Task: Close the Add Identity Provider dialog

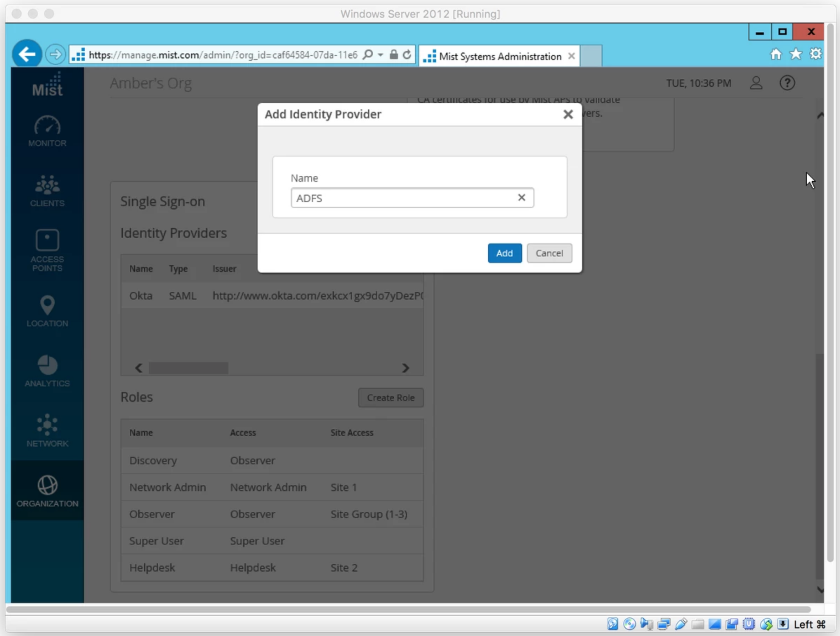Action: (x=567, y=114)
